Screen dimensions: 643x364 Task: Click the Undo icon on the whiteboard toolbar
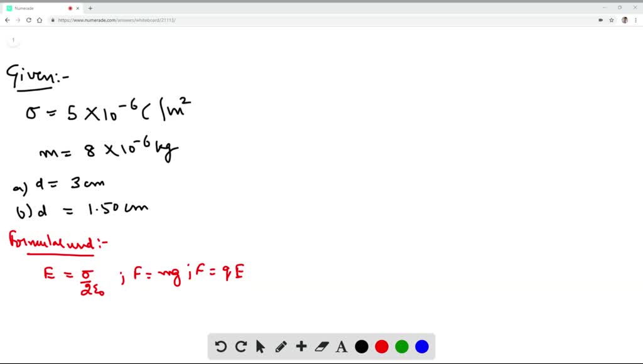[220, 346]
